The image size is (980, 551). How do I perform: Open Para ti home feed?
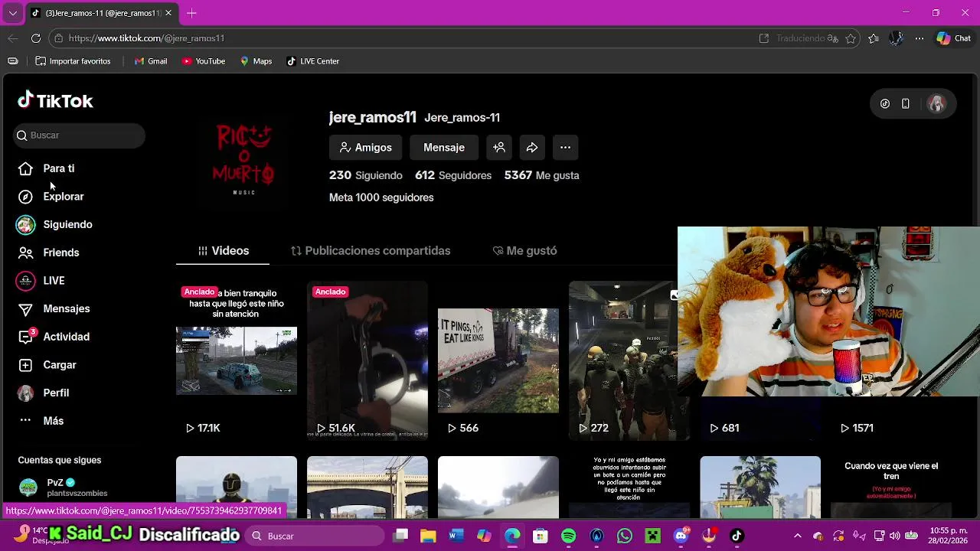(x=47, y=168)
